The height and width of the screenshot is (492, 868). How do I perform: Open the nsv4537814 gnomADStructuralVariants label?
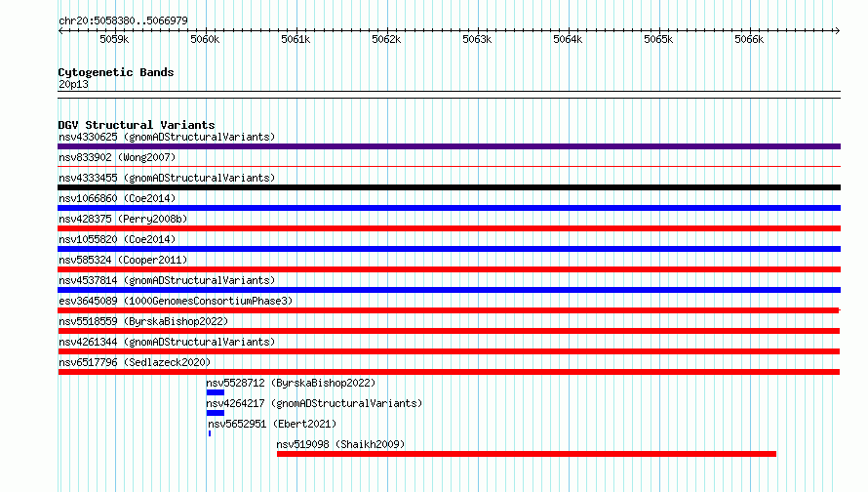[167, 280]
